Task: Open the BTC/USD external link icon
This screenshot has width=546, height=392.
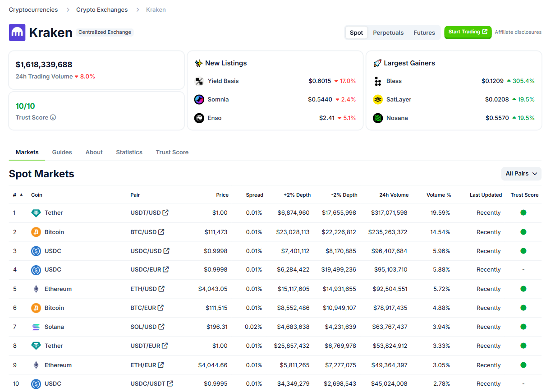Action: [x=161, y=232]
